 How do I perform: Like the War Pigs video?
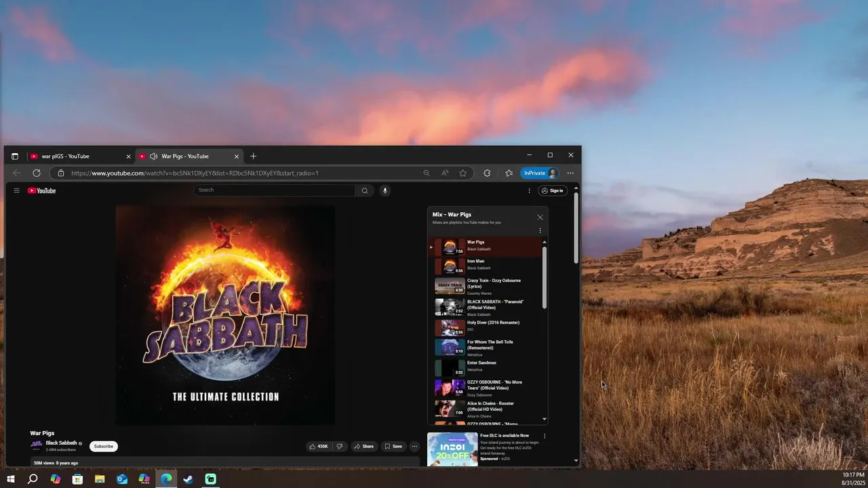tap(319, 446)
